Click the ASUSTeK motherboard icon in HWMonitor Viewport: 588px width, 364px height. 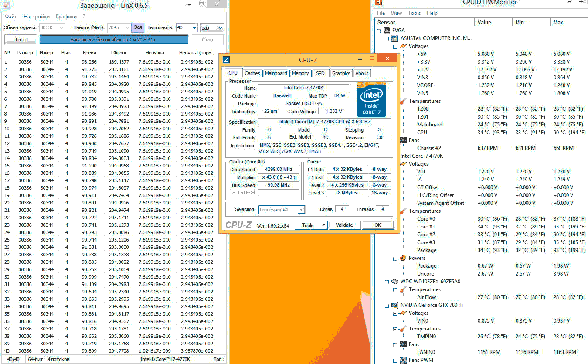click(x=394, y=38)
